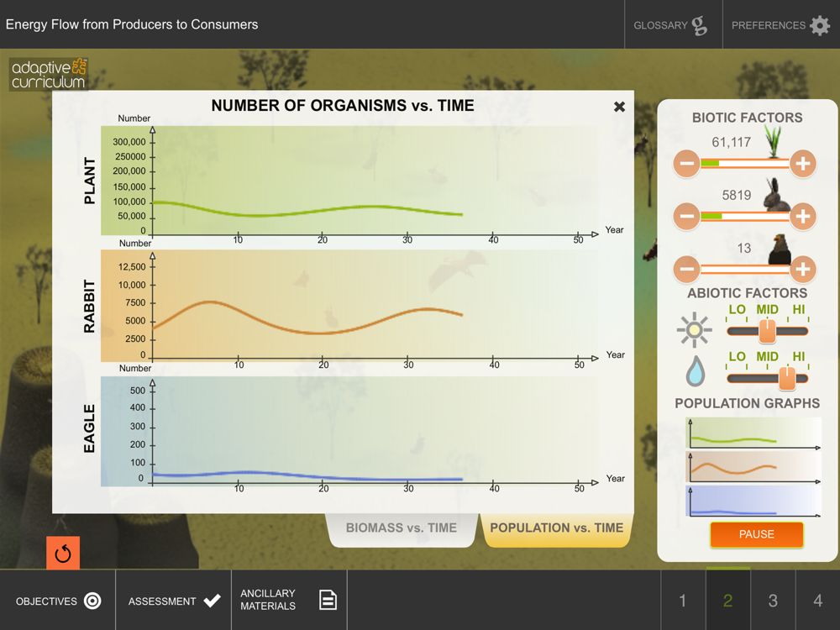Open Ancillary Materials document
This screenshot has width=840, height=630.
point(289,601)
